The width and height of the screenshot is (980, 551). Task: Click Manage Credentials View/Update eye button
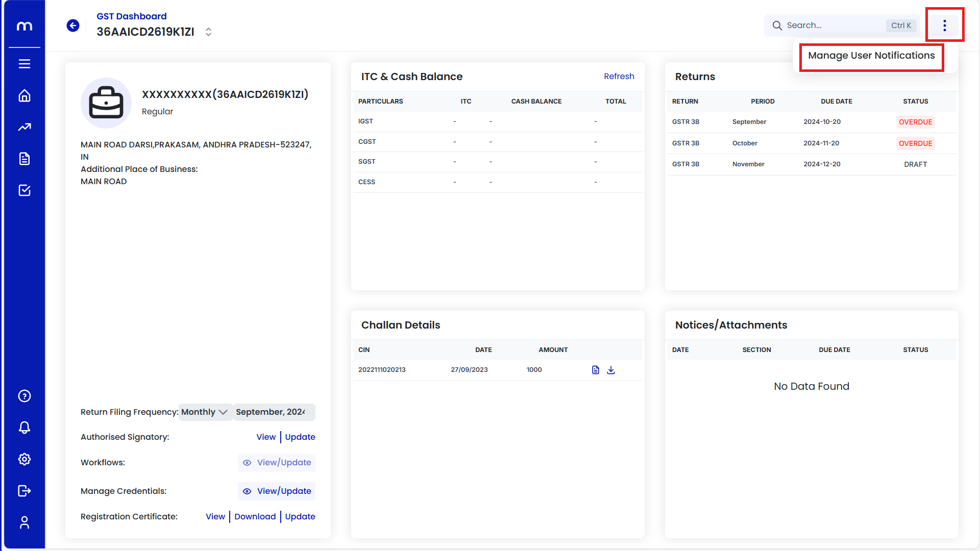point(277,491)
